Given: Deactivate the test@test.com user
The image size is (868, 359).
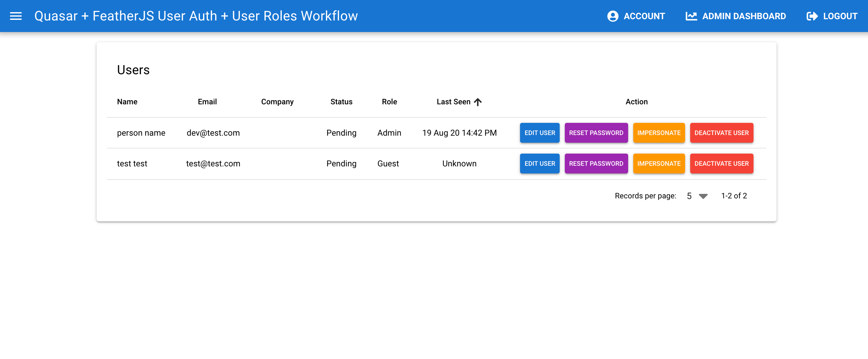Looking at the screenshot, I should click(x=721, y=164).
